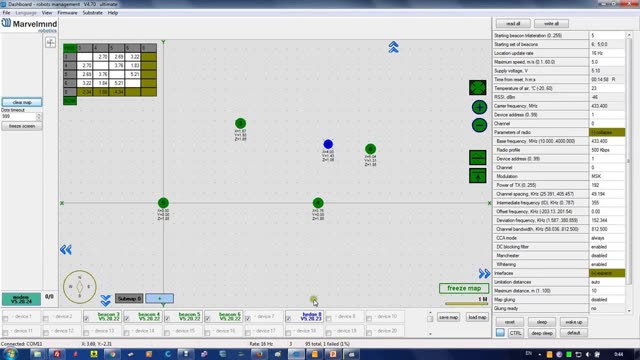Toggle the device 1 checkbox
This screenshot has height=360, width=640.
click(5, 319)
